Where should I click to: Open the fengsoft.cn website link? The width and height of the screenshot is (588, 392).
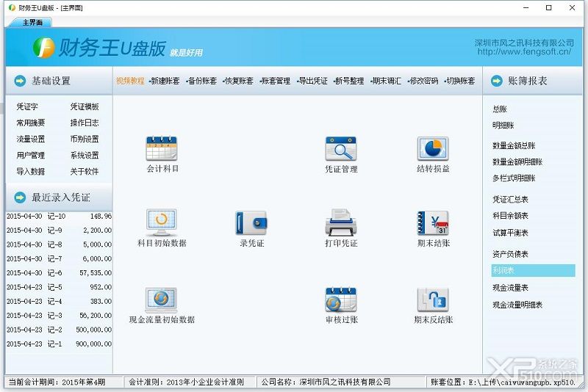click(524, 51)
